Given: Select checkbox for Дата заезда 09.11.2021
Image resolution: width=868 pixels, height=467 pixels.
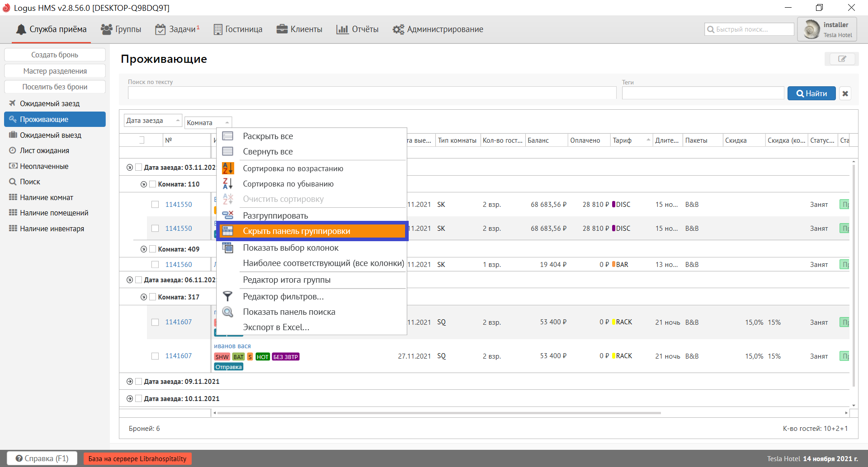Looking at the screenshot, I should [x=139, y=382].
